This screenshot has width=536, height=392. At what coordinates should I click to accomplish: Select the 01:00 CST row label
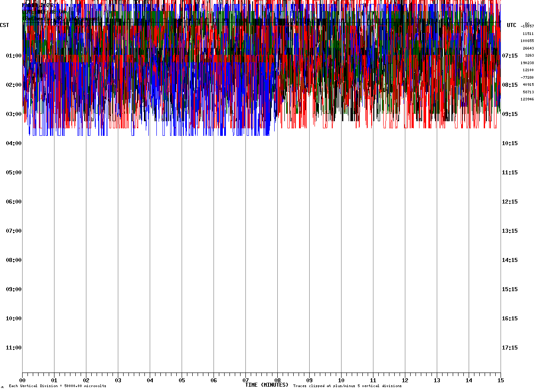(14, 56)
